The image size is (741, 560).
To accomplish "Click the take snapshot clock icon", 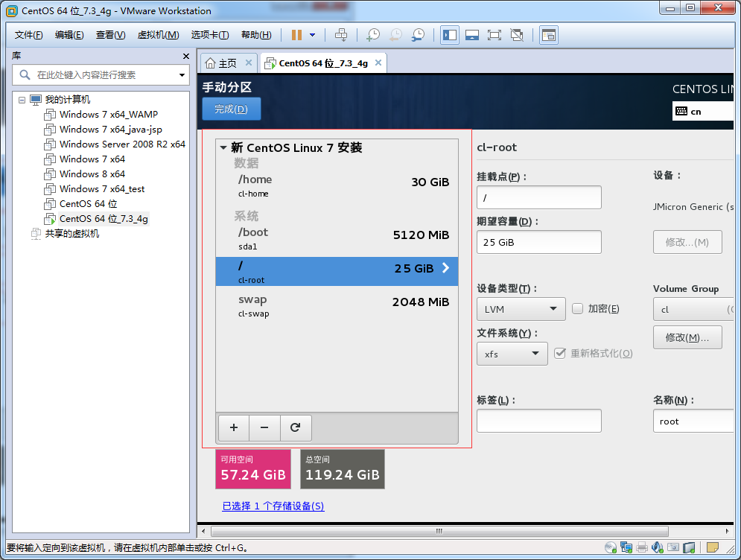I will pos(373,35).
